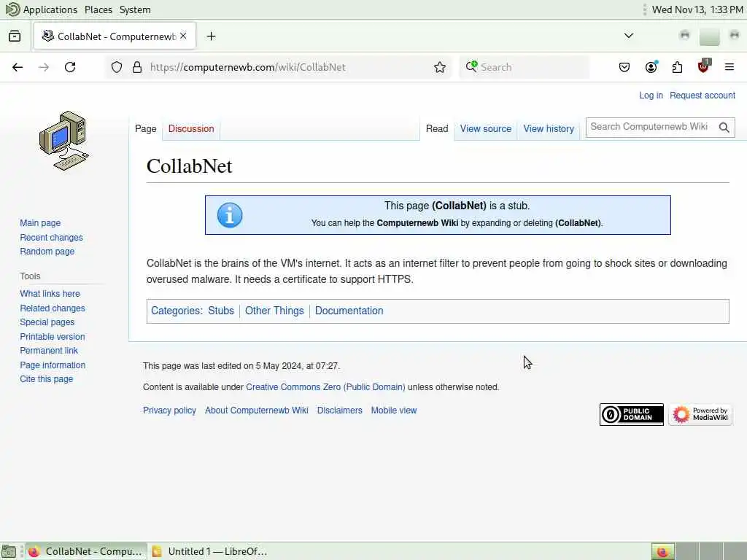Click the search engine icon in Search box

(x=472, y=66)
